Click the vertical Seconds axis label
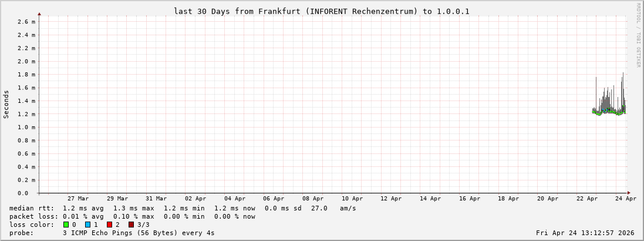Viewport: 644px width, 241px height. [x=6, y=104]
